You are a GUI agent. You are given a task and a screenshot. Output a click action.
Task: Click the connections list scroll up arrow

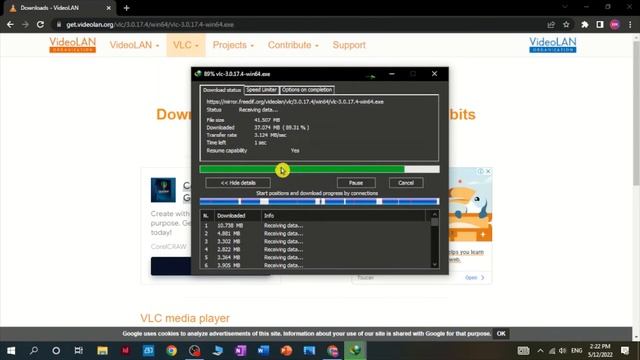coord(435,214)
